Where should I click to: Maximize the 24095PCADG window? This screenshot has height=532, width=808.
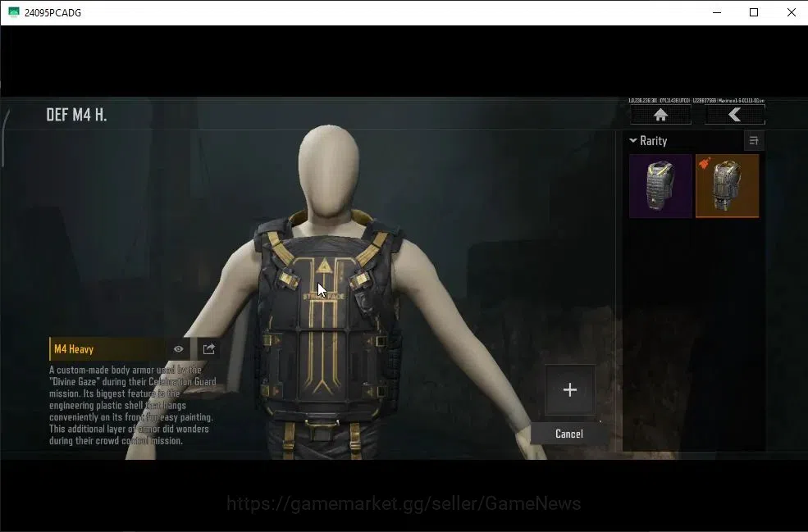(754, 12)
